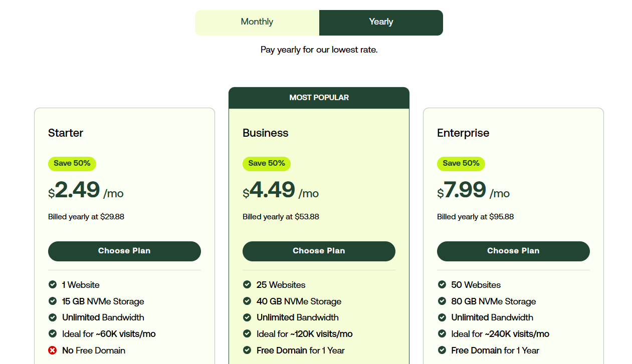This screenshot has width=632, height=364.
Task: Click the Starter plan heading
Action: 66,133
